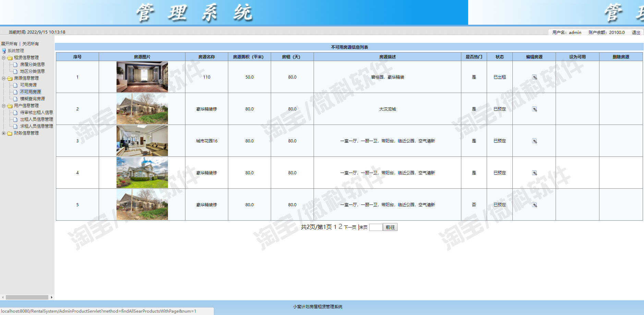Screen dimensions: 644x315
Task: Click the 退出 logout link
Action: pyautogui.click(x=636, y=32)
